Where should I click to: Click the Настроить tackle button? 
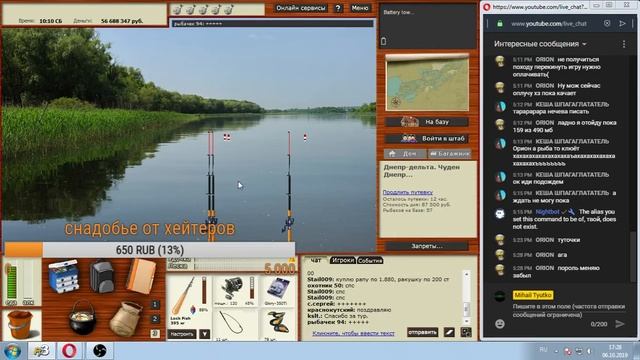(x=182, y=334)
